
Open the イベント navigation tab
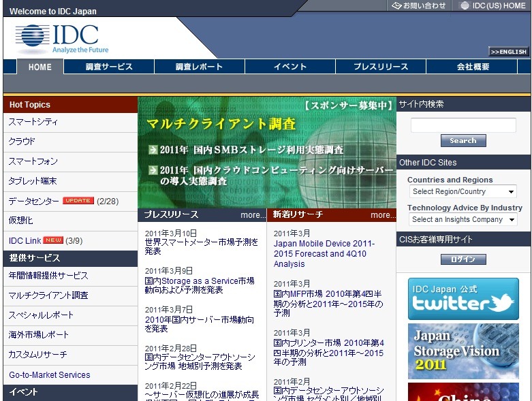click(290, 67)
